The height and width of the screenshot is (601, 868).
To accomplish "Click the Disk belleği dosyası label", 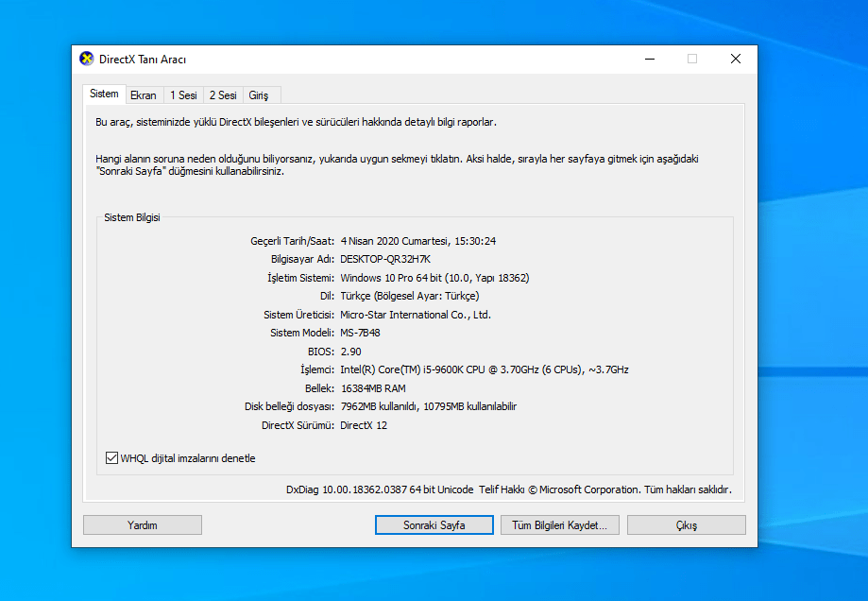I will click(x=290, y=406).
